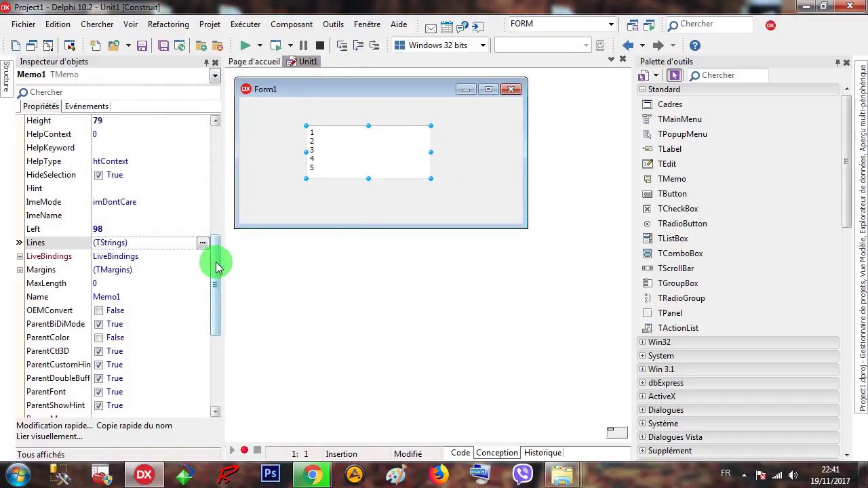Open Help with the question mark icon
868x488 pixels.
[694, 45]
